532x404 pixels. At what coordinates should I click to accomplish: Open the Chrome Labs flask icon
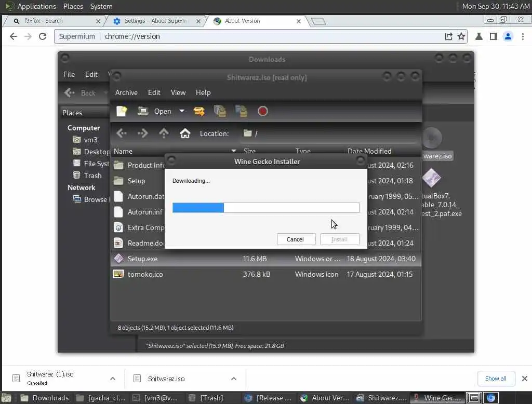point(478,36)
